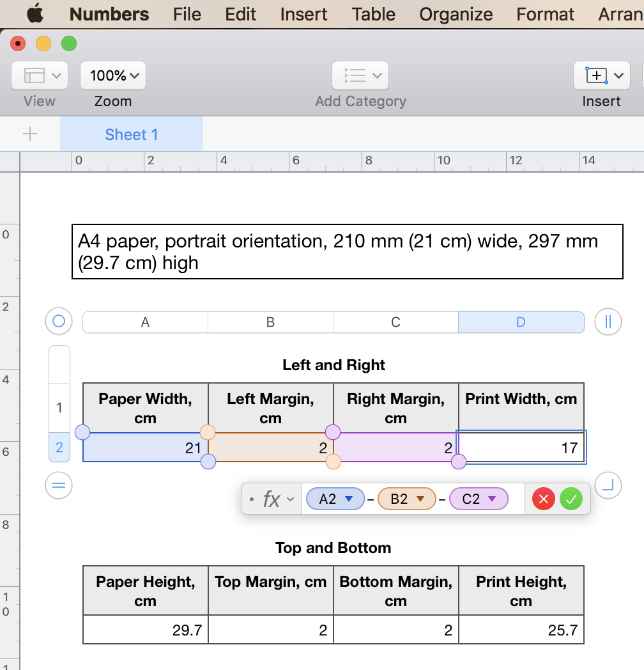Select row 2 header

(59, 447)
